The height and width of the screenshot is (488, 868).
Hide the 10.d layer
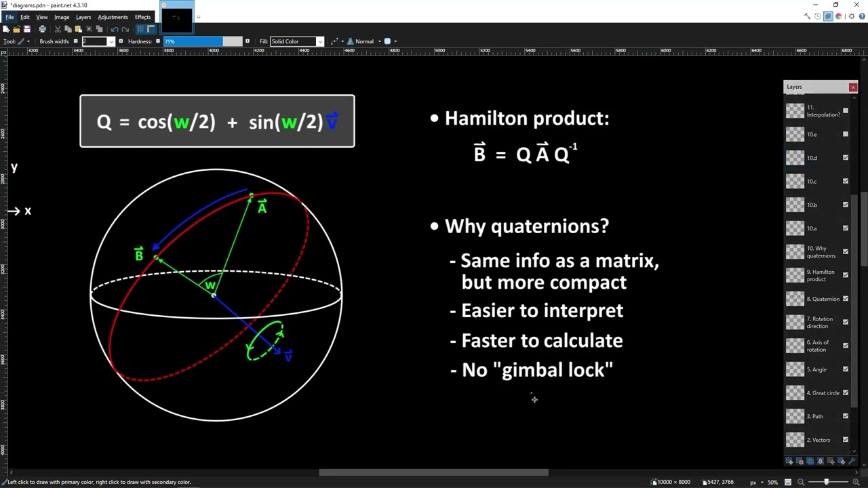845,158
